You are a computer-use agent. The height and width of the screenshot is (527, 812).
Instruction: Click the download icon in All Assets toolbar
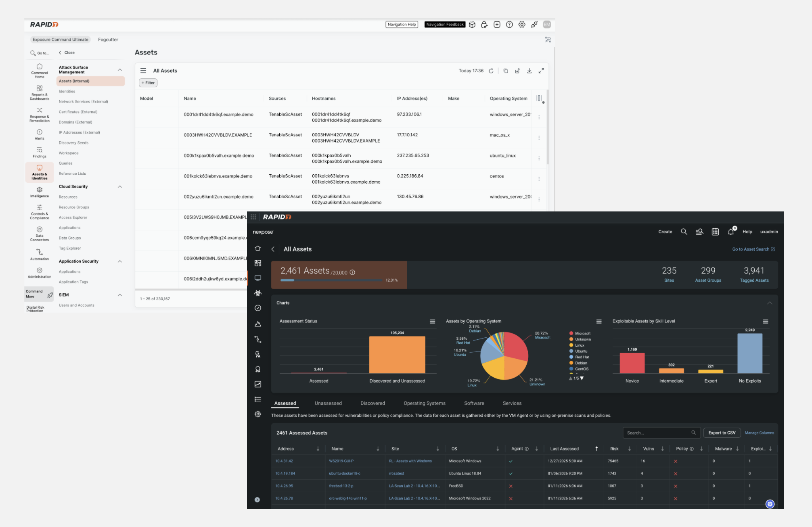(x=529, y=71)
